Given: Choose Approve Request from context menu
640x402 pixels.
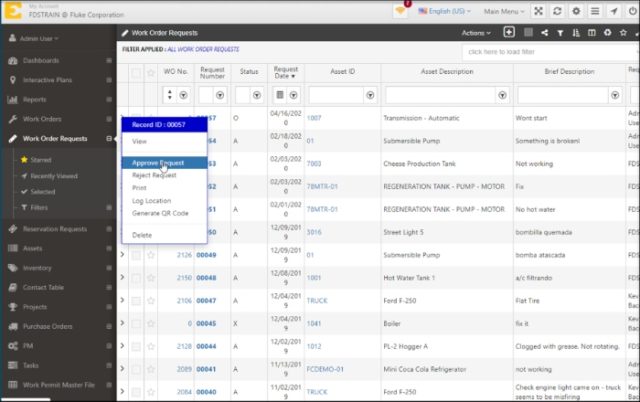Looking at the screenshot, I should coord(158,162).
